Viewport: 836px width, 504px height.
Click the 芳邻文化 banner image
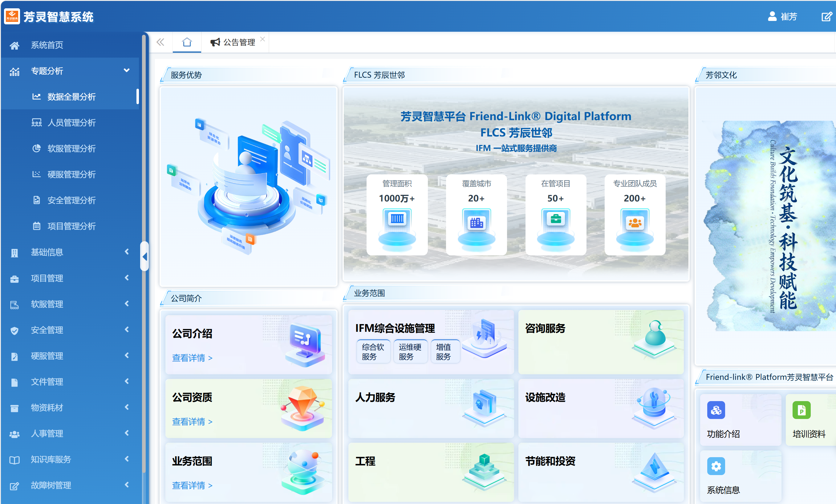(x=769, y=226)
